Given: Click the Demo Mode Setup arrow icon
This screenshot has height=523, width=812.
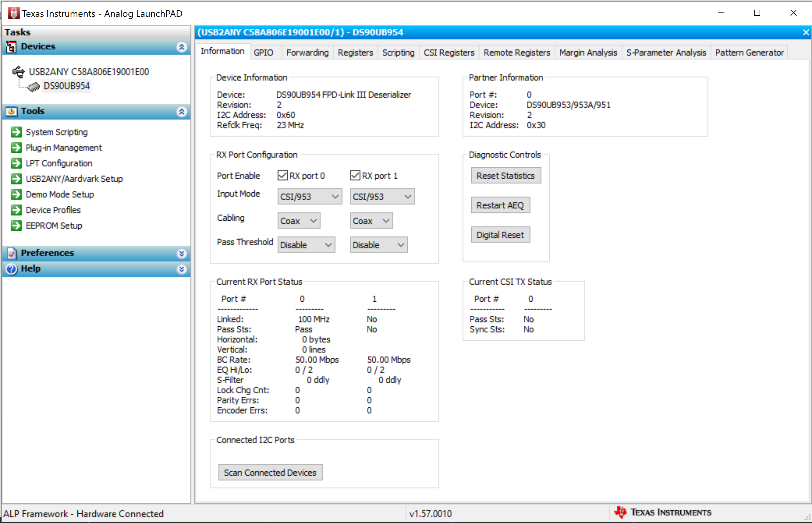Looking at the screenshot, I should click(16, 194).
